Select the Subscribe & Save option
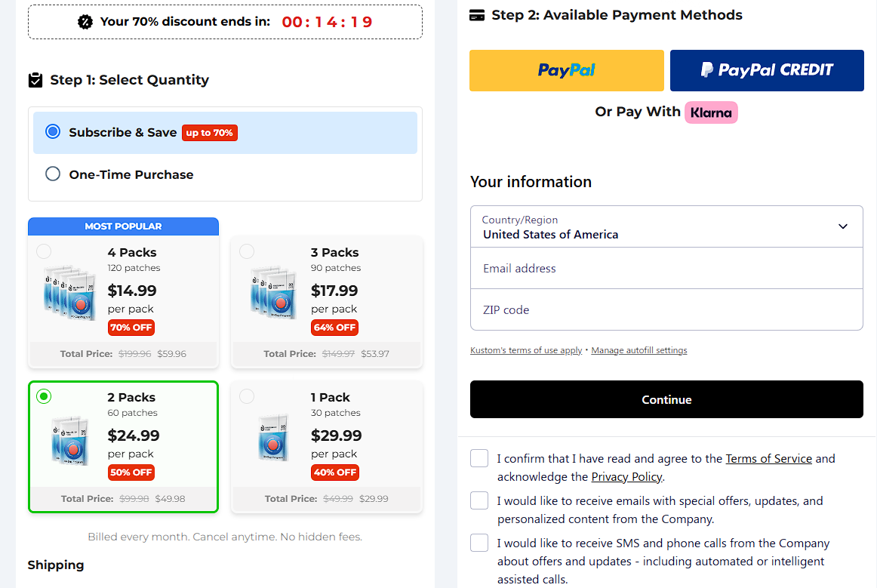This screenshot has height=588, width=877. (x=53, y=132)
